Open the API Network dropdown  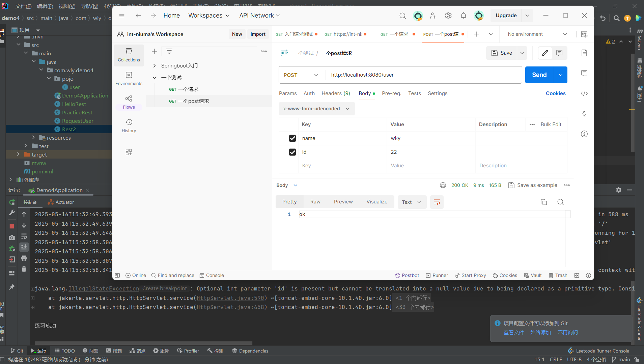point(259,16)
